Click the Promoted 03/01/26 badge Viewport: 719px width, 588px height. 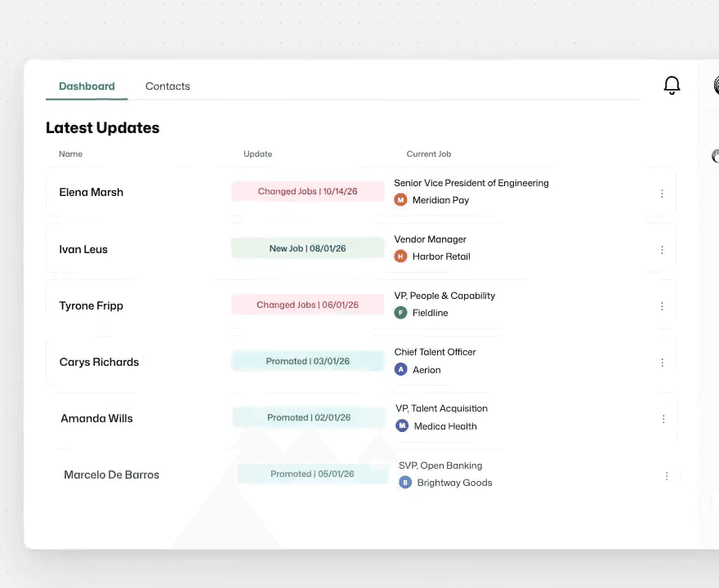[308, 361]
